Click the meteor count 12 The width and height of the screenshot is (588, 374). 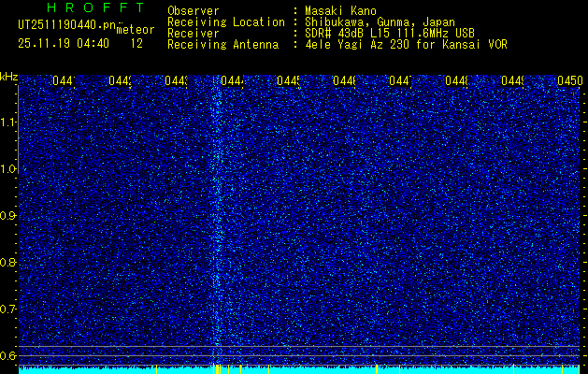pyautogui.click(x=136, y=44)
